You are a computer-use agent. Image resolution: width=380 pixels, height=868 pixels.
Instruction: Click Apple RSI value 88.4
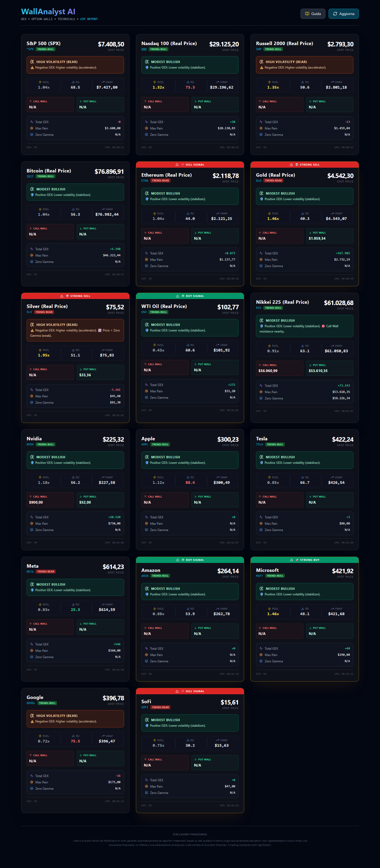pos(190,483)
